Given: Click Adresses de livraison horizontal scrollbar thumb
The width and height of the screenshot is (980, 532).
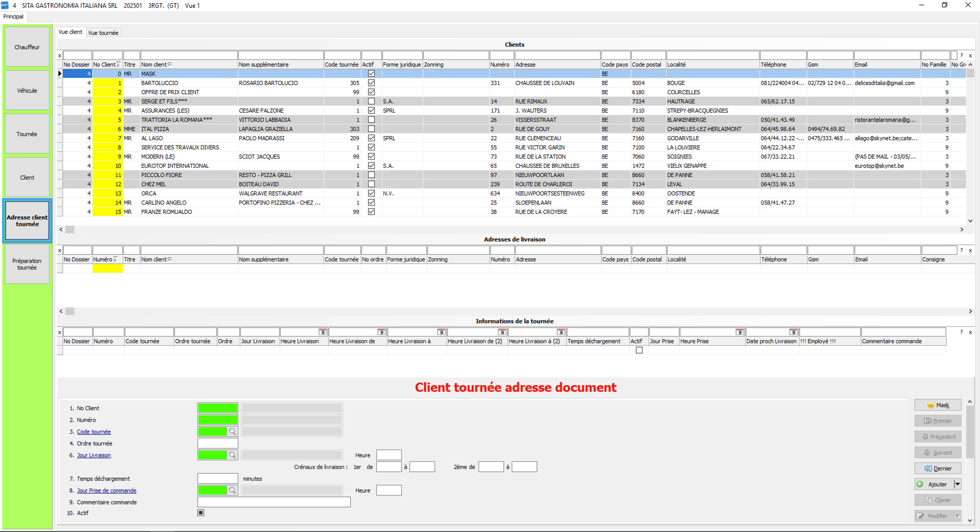Looking at the screenshot, I should (70, 312).
